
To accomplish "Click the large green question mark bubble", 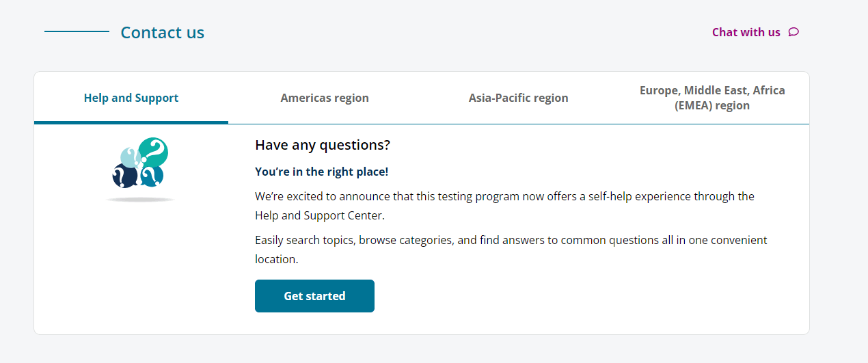I will (x=154, y=151).
